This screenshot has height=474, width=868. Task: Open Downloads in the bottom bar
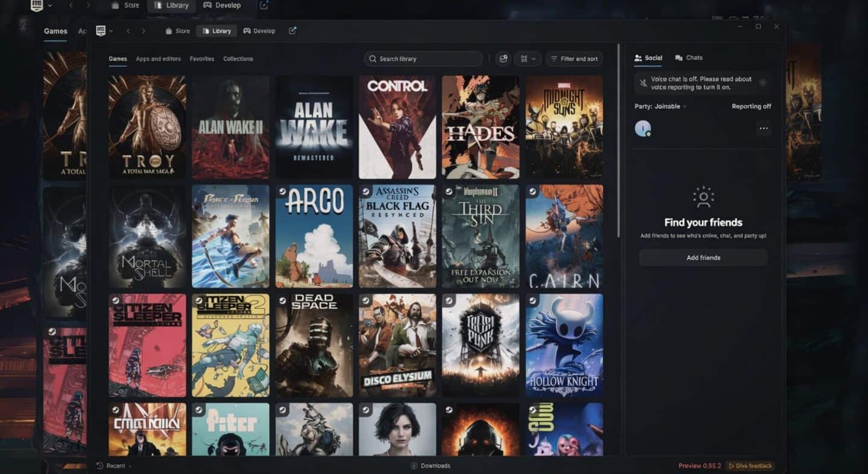pyautogui.click(x=430, y=466)
